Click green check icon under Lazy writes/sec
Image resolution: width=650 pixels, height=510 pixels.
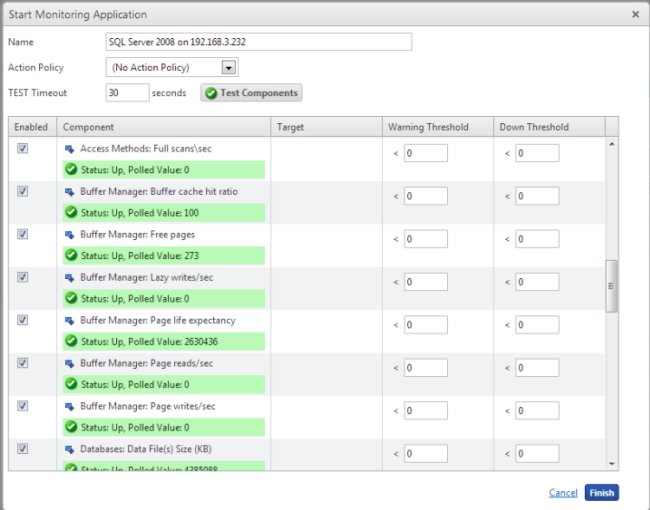71,298
